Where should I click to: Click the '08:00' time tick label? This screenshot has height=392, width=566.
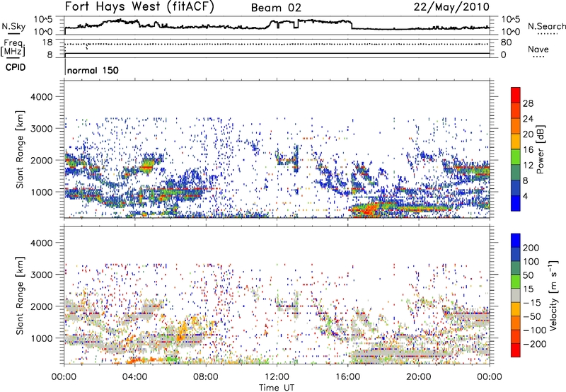click(x=206, y=377)
